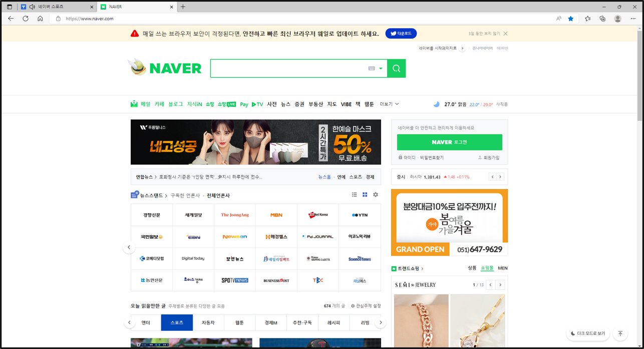Open 트렌드쇼핑 section chevron link
This screenshot has width=644, height=349.
[x=422, y=269]
